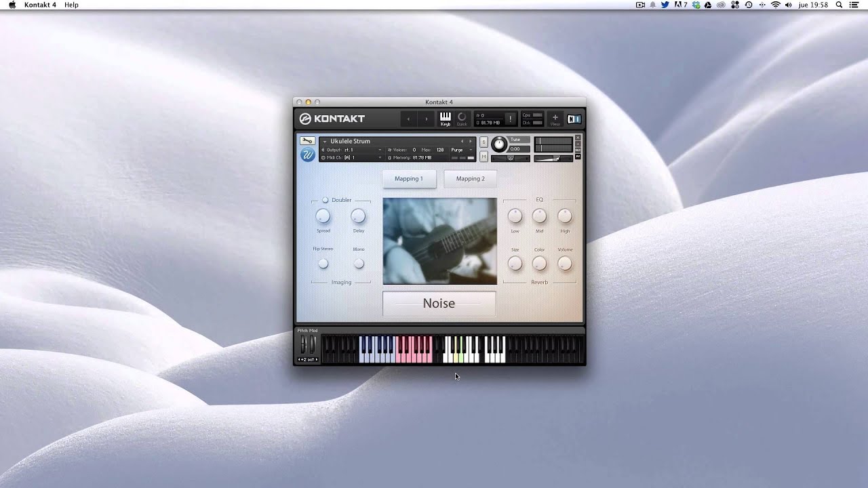Click the Twitter bird menu bar icon
The width and height of the screenshot is (868, 488).
pos(665,5)
